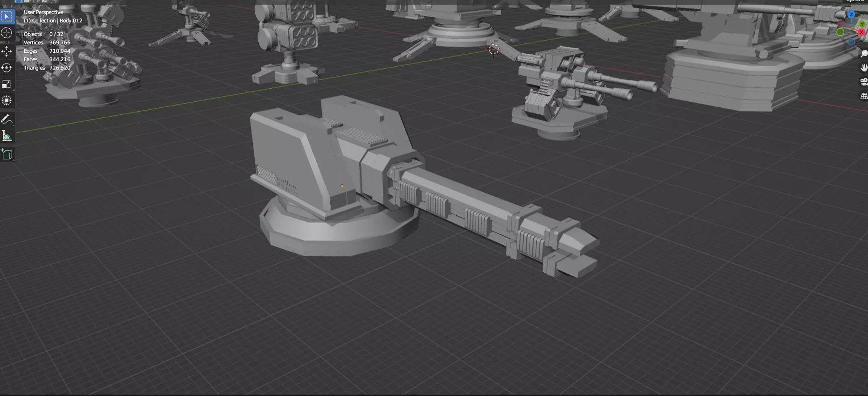Click the 3D cursor crosshair in viewport

pyautogui.click(x=493, y=49)
